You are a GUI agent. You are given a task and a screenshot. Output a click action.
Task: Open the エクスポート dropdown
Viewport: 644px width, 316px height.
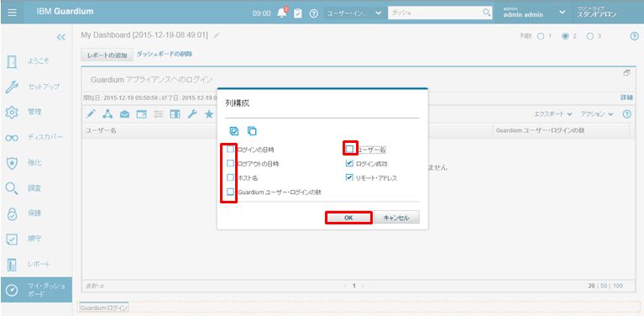[552, 113]
